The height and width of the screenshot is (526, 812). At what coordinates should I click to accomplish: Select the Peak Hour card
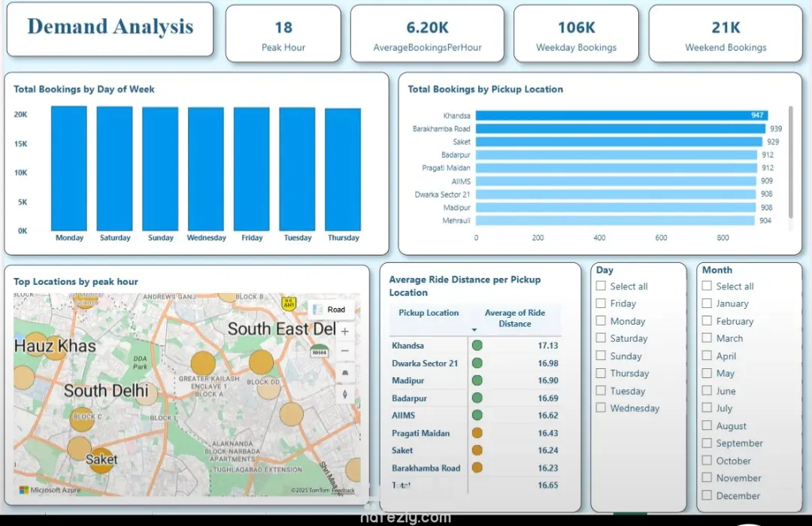(x=283, y=34)
